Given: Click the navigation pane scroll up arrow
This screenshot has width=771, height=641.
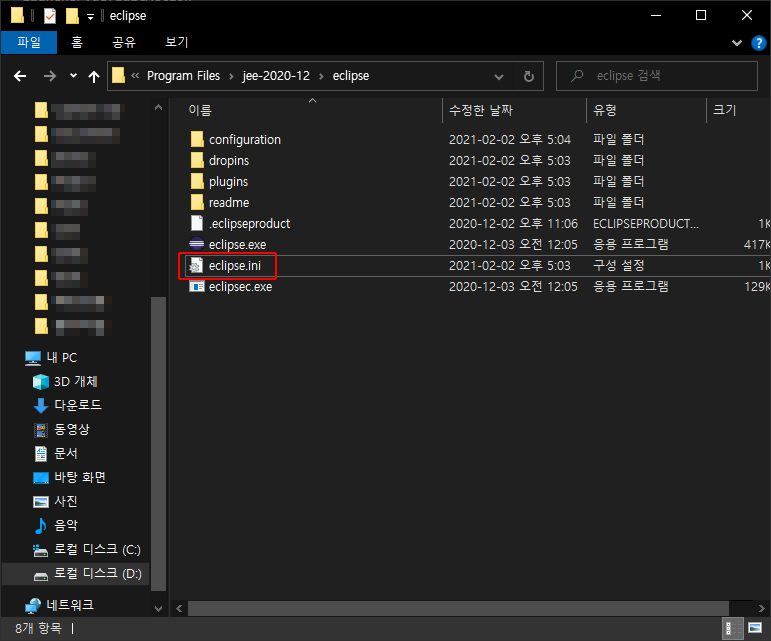Looking at the screenshot, I should 158,107.
